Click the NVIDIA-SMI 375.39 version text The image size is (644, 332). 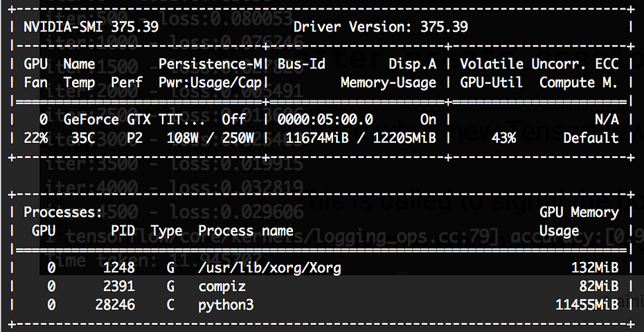click(91, 27)
